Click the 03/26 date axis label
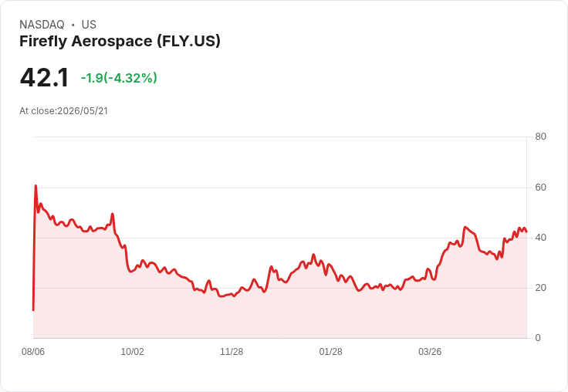Viewport: 568px width, 392px height. tap(430, 351)
